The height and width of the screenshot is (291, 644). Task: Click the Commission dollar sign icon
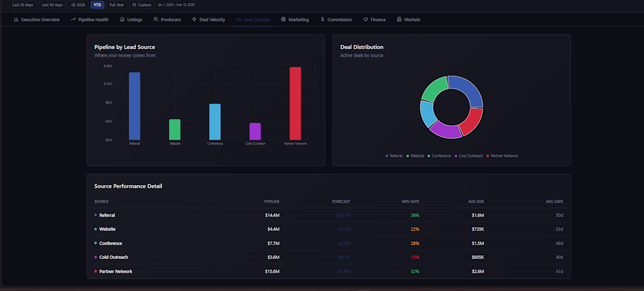tap(323, 19)
